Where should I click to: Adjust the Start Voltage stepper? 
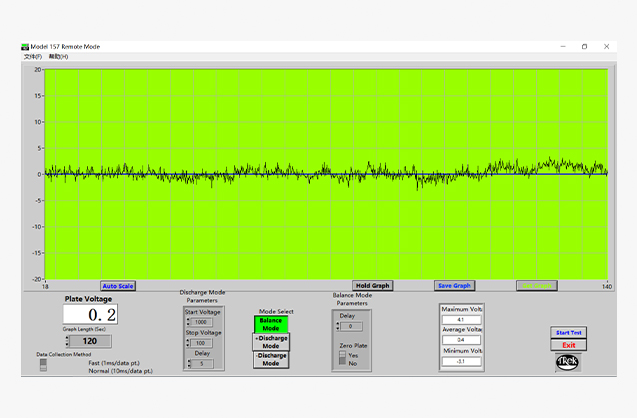click(188, 322)
